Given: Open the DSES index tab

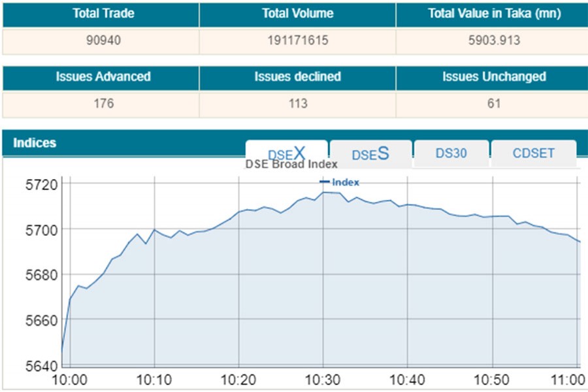Looking at the screenshot, I should [x=370, y=154].
